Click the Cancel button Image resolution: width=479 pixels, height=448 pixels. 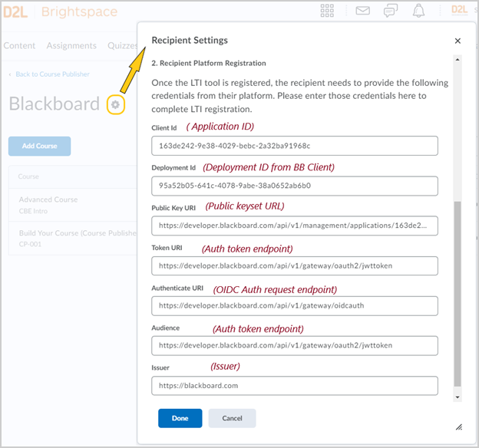232,418
